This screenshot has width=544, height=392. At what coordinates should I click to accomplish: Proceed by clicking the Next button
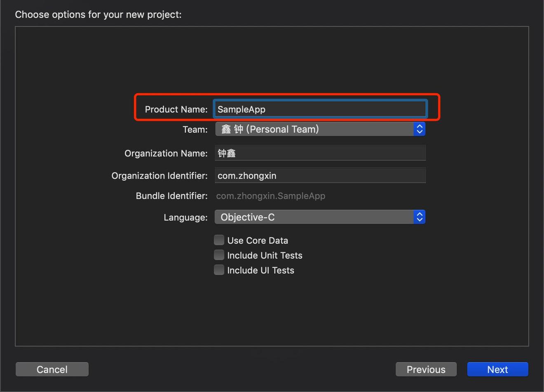(x=497, y=369)
